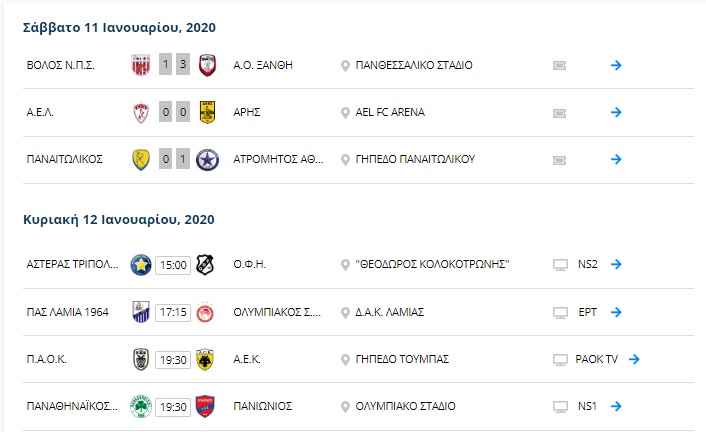Click the ΑΤΡΟΜΗΤΟΣ star crest
This screenshot has height=432, width=706.
pos(208,159)
